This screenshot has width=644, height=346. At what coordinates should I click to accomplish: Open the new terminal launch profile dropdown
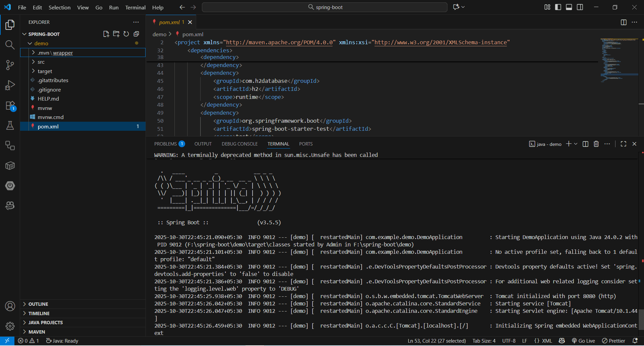(x=576, y=144)
